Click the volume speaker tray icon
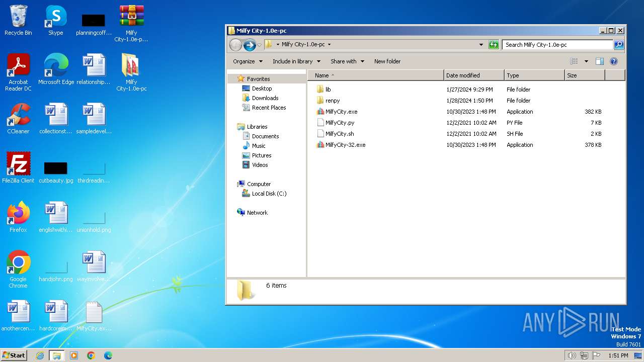The image size is (644, 362). tap(572, 355)
